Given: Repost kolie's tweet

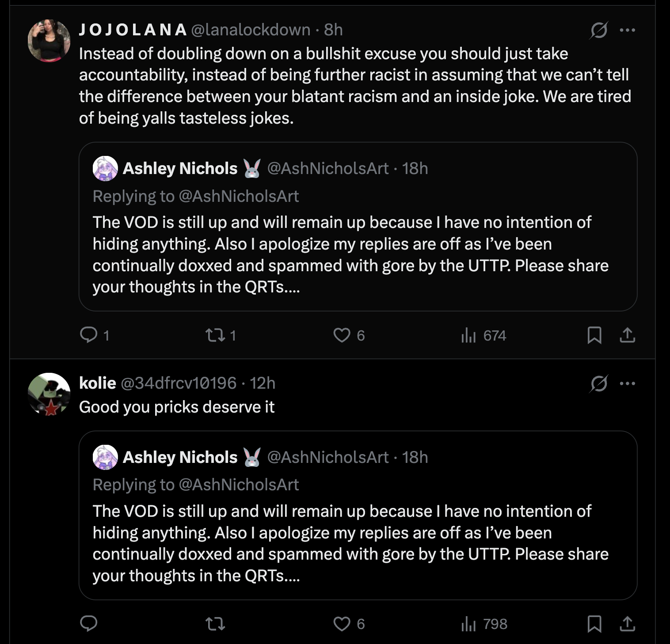Looking at the screenshot, I should tap(216, 624).
